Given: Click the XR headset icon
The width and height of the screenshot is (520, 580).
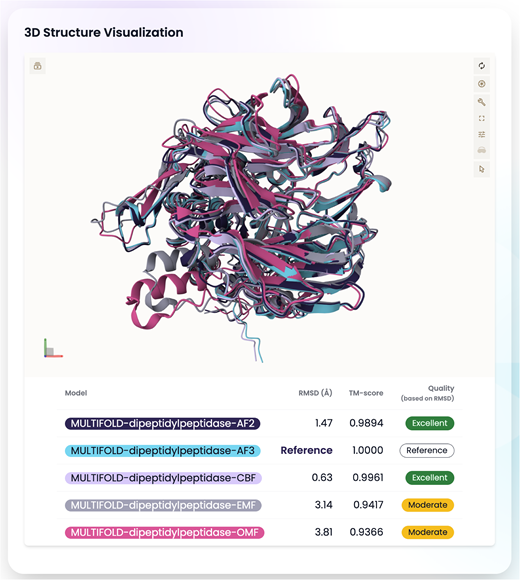Looking at the screenshot, I should [482, 150].
